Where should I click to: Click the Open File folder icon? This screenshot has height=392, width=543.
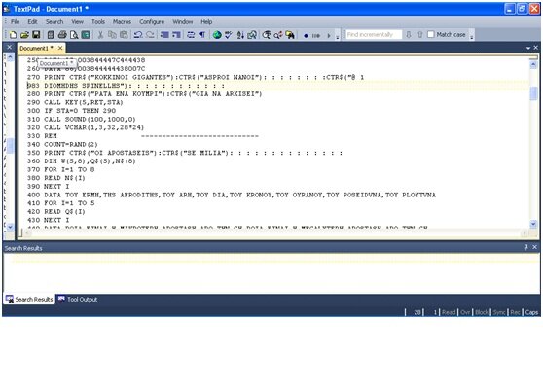coord(24,35)
